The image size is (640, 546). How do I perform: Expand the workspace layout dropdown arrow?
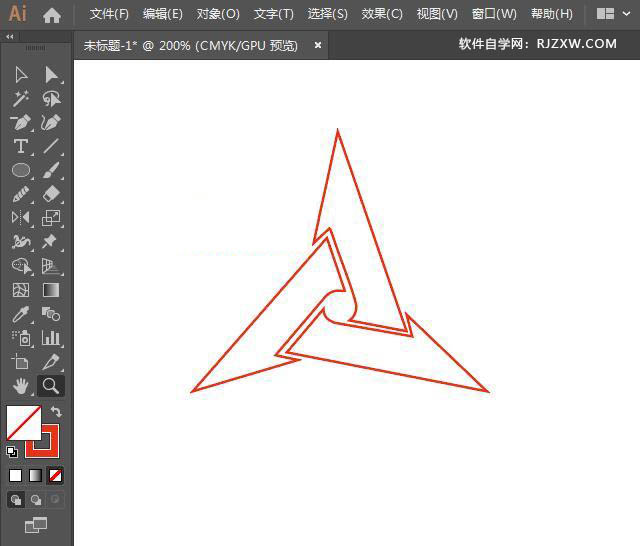pos(626,14)
